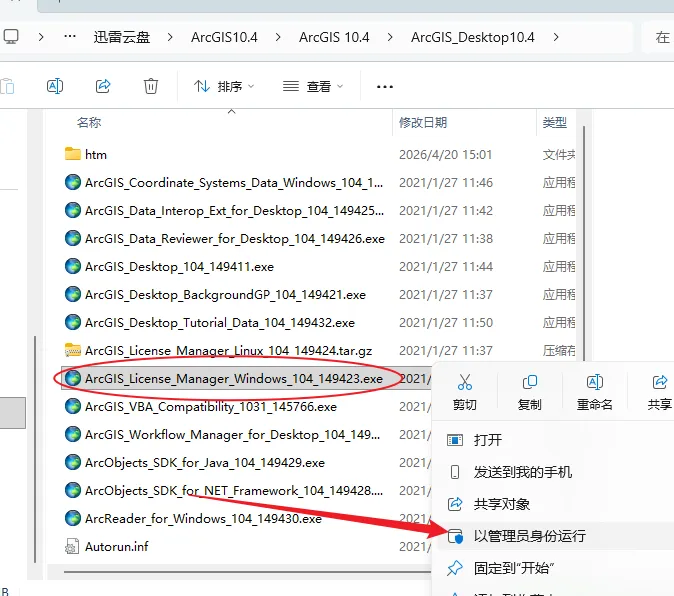This screenshot has width=674, height=596.
Task: Click the Autorun.inf file name
Action: [116, 547]
